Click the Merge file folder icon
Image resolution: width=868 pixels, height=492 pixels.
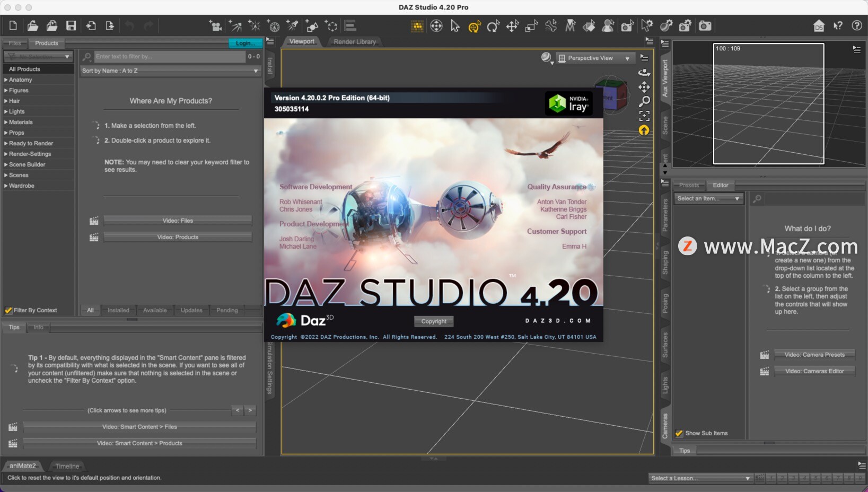(x=52, y=25)
